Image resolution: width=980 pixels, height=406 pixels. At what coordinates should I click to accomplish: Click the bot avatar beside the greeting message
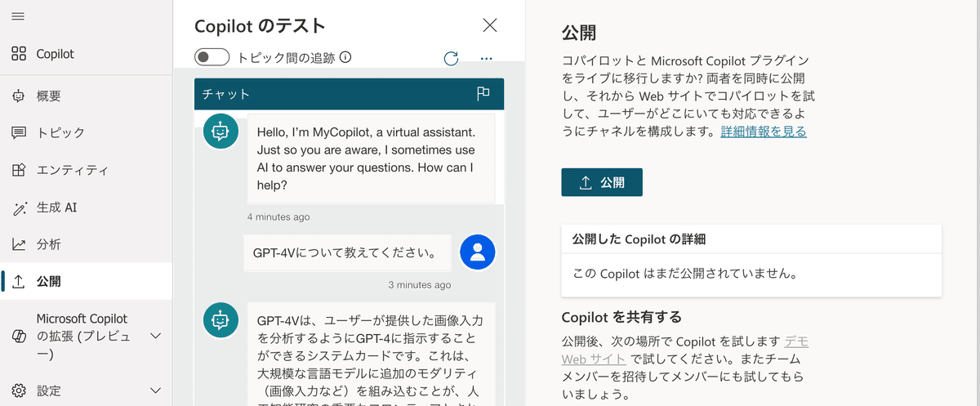(x=220, y=132)
